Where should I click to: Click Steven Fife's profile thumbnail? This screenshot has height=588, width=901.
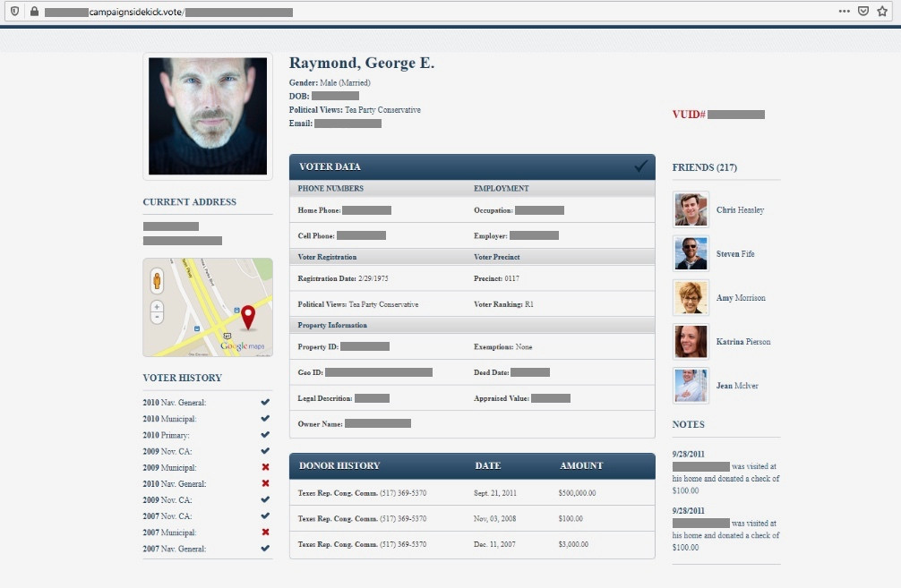(691, 254)
